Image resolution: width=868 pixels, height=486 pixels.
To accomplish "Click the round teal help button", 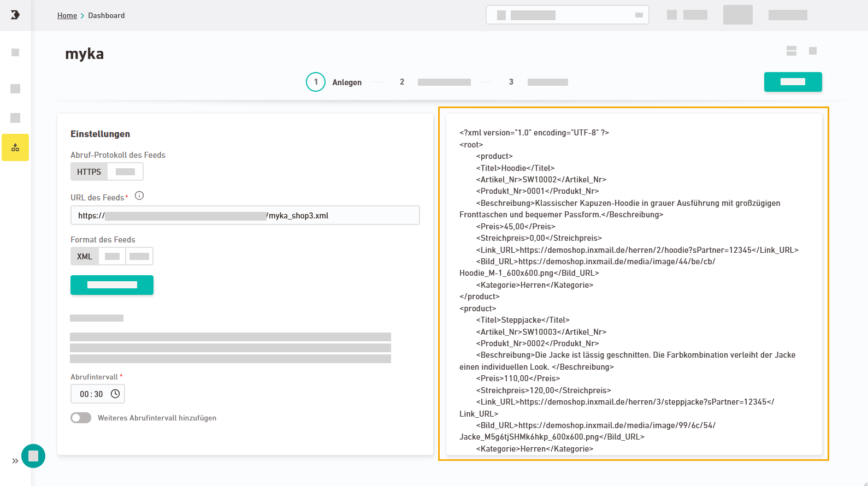I will [33, 456].
